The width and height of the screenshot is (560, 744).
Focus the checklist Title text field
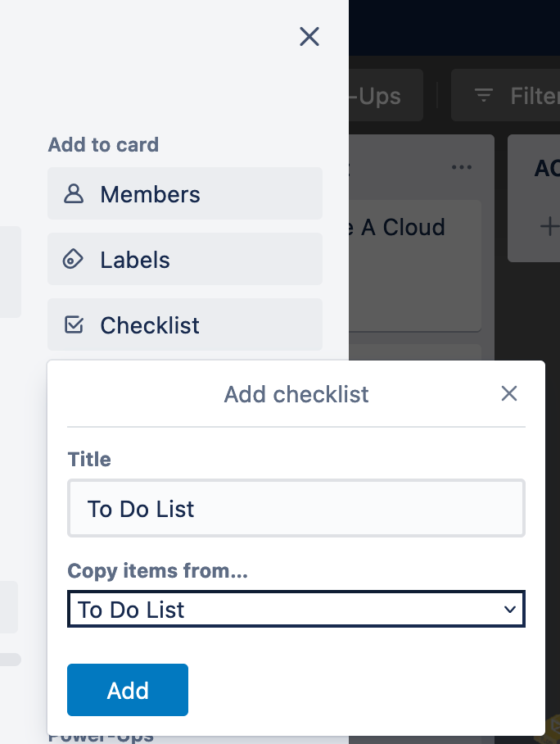[296, 509]
